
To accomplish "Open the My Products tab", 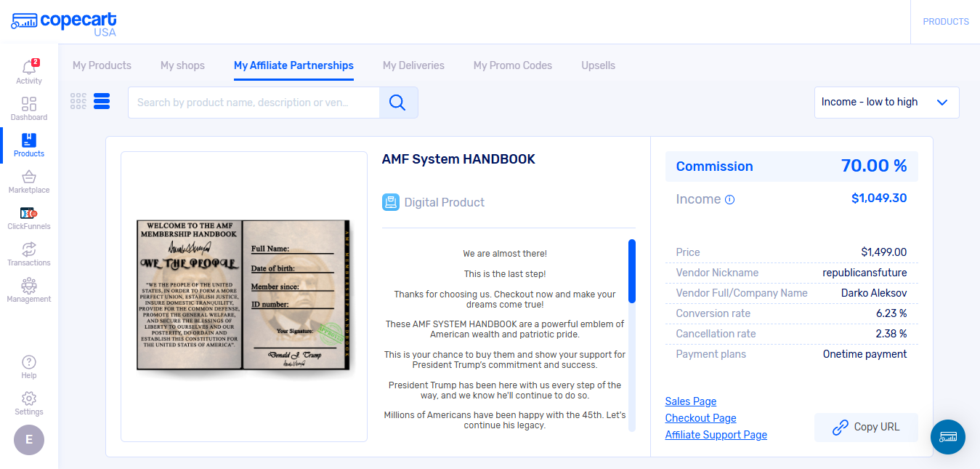I will click(x=102, y=65).
